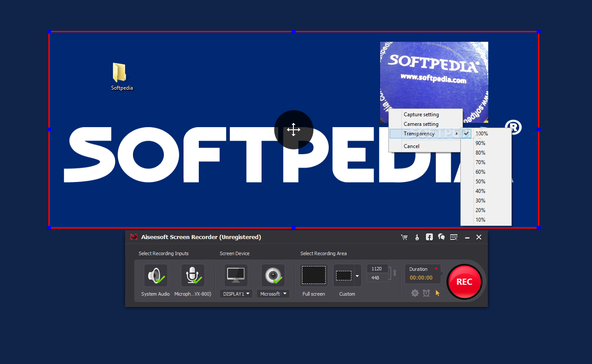
Task: Click the webcam preview thumbnail
Action: (x=434, y=82)
